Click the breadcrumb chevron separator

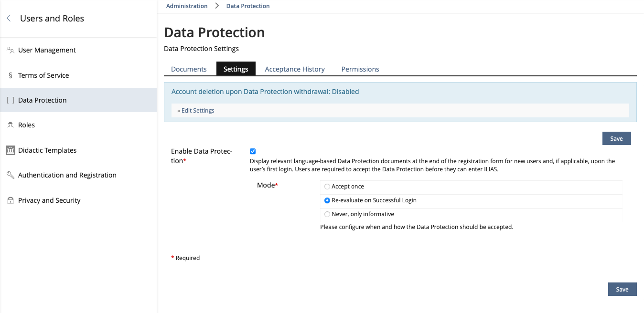click(217, 6)
